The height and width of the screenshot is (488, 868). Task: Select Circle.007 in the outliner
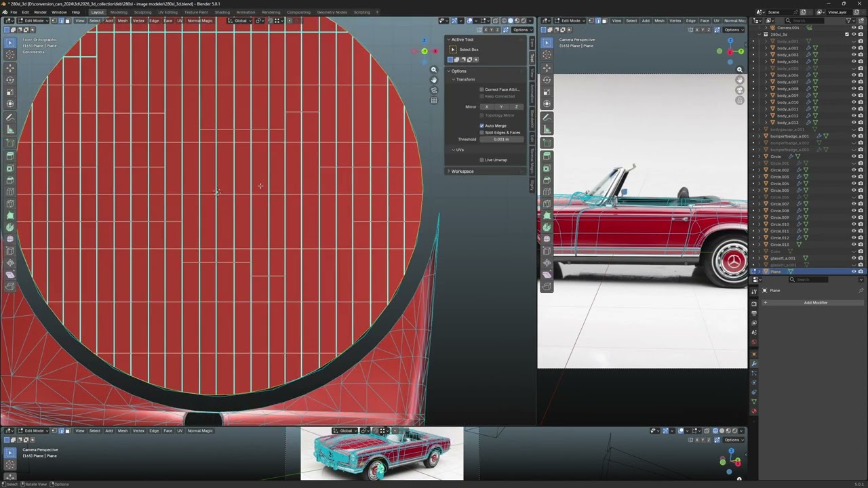779,204
